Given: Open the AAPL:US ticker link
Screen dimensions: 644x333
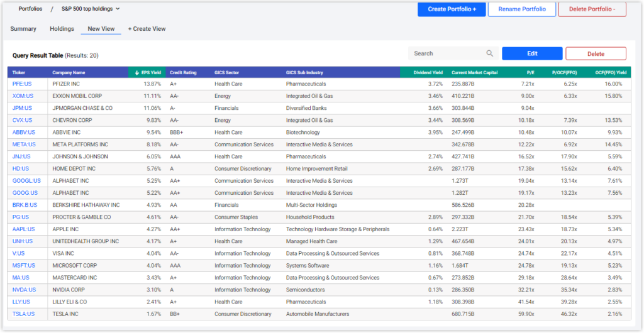Looking at the screenshot, I should (23, 229).
